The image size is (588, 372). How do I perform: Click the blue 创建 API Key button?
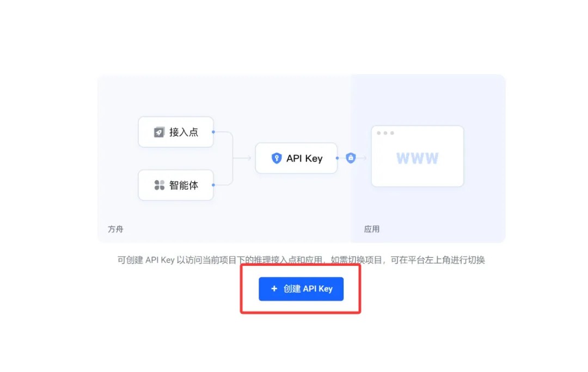point(301,289)
